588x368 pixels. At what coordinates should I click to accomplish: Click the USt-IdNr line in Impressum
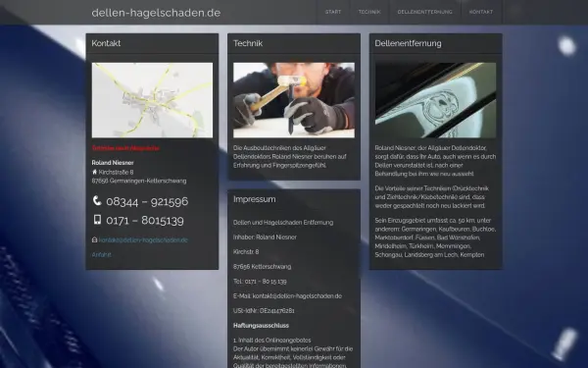[x=264, y=311]
